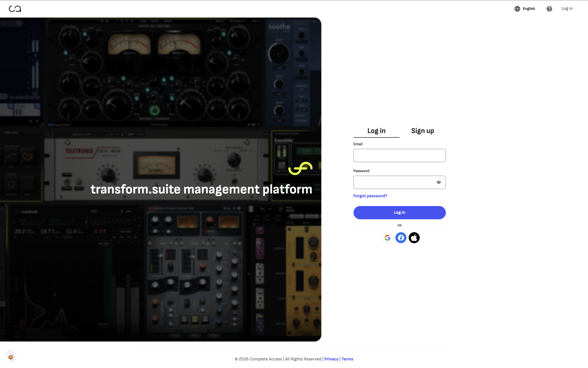Sign in with the Facebook icon

coord(401,238)
